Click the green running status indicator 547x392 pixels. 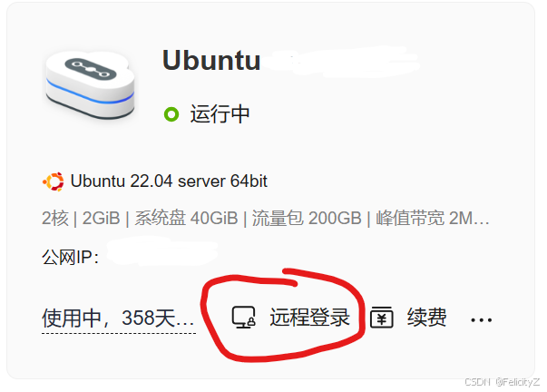click(x=171, y=114)
